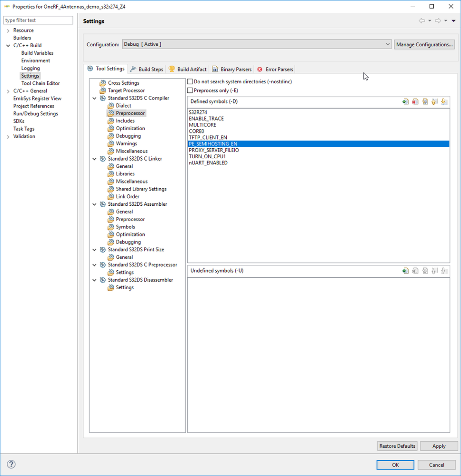This screenshot has height=476, width=461.
Task: Open the Forward history dropdown arrow
Action: (446, 20)
